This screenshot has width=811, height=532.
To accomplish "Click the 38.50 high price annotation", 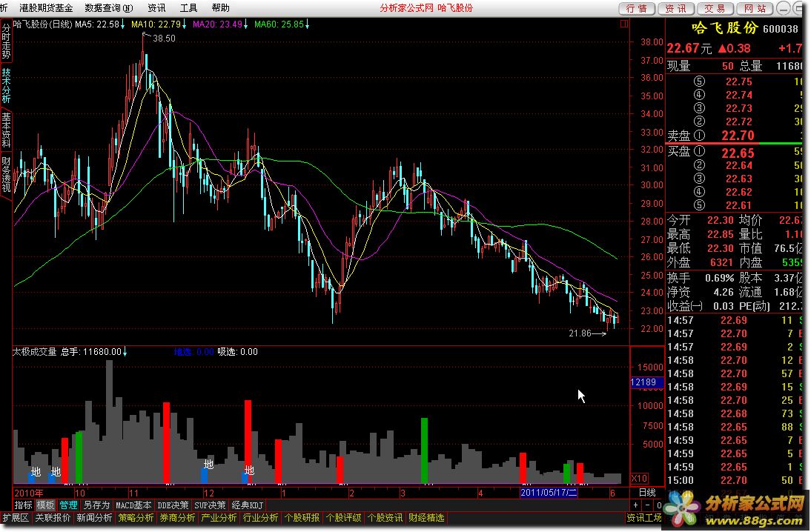I will pos(164,39).
